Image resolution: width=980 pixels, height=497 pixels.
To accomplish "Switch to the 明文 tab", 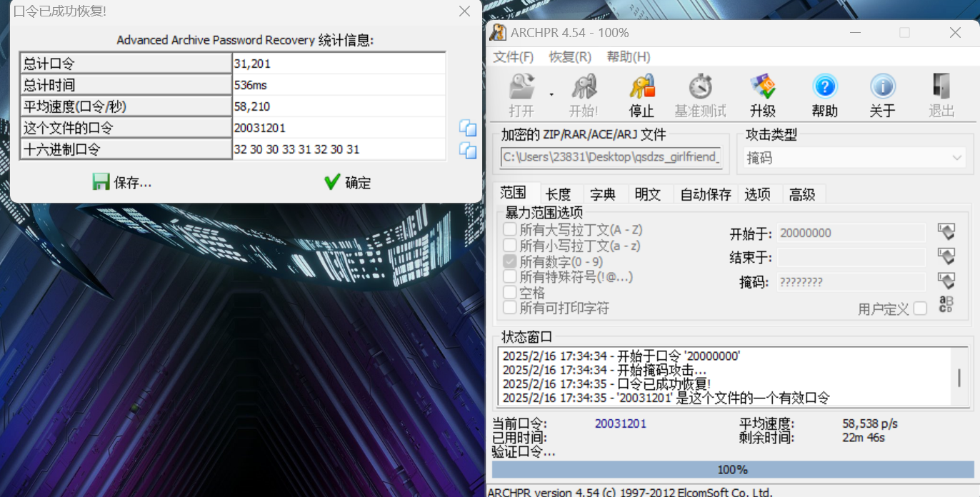I will tap(648, 194).
